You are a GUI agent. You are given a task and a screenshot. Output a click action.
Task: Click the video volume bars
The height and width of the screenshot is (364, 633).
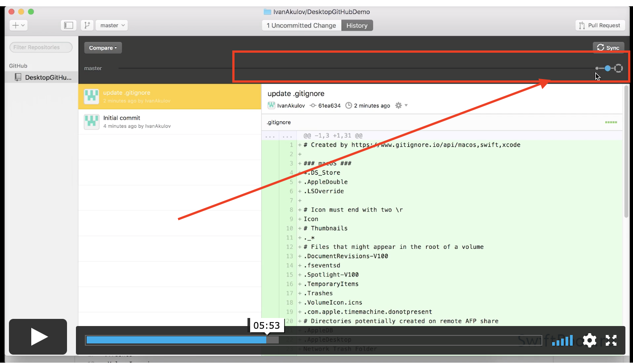(x=562, y=340)
